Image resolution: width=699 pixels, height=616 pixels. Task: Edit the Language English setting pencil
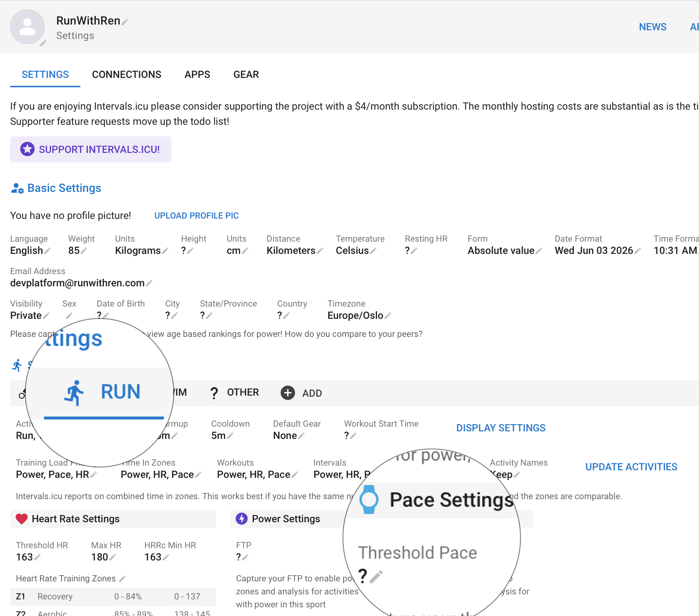coord(47,251)
